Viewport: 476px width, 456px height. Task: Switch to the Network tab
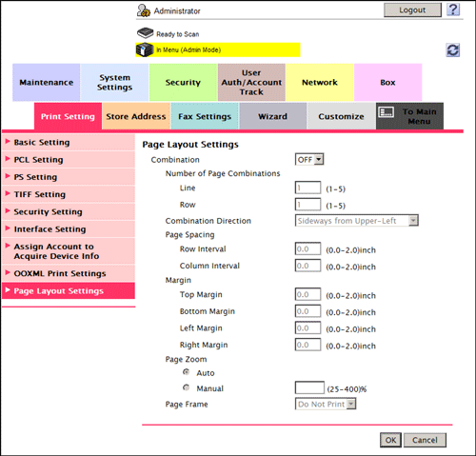pos(320,82)
